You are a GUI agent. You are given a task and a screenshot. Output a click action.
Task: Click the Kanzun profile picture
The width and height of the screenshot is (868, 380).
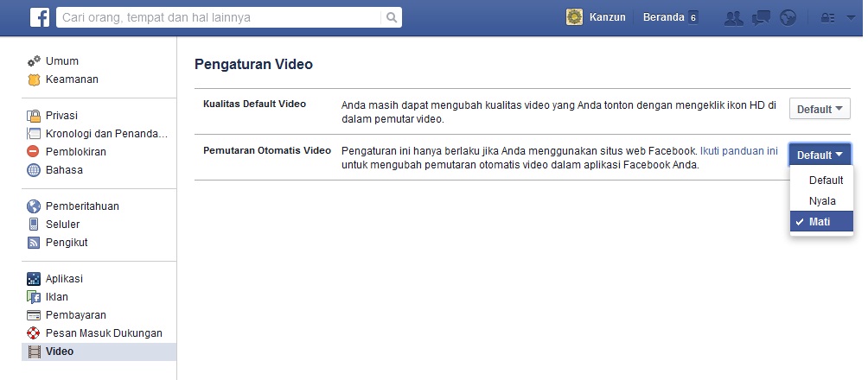click(x=574, y=17)
